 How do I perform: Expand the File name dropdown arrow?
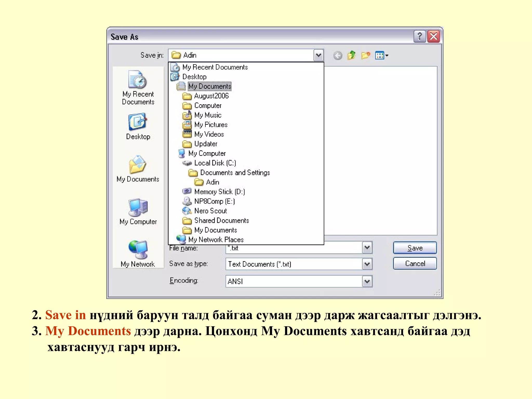coord(367,248)
